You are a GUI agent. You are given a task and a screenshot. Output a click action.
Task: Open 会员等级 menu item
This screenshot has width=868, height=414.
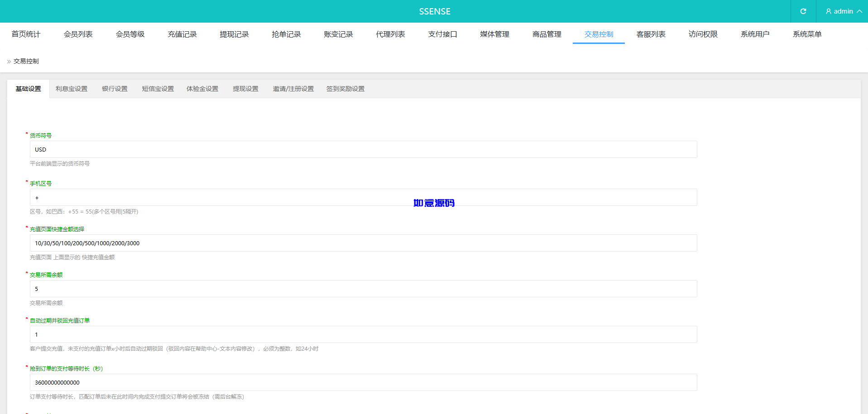[x=130, y=34]
